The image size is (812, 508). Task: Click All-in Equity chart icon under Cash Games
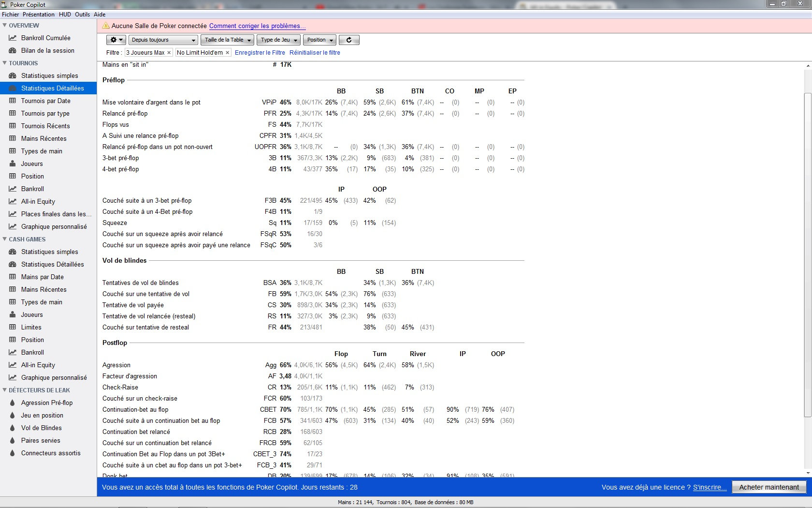(x=13, y=365)
